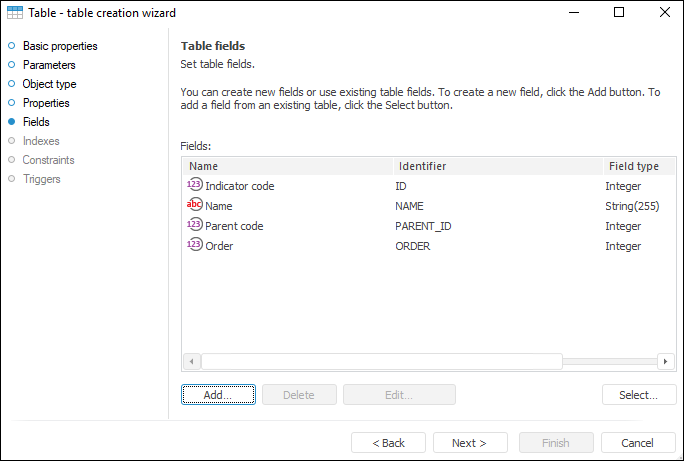This screenshot has width=684, height=461.
Task: Proceed with the Next button
Action: pyautogui.click(x=469, y=443)
